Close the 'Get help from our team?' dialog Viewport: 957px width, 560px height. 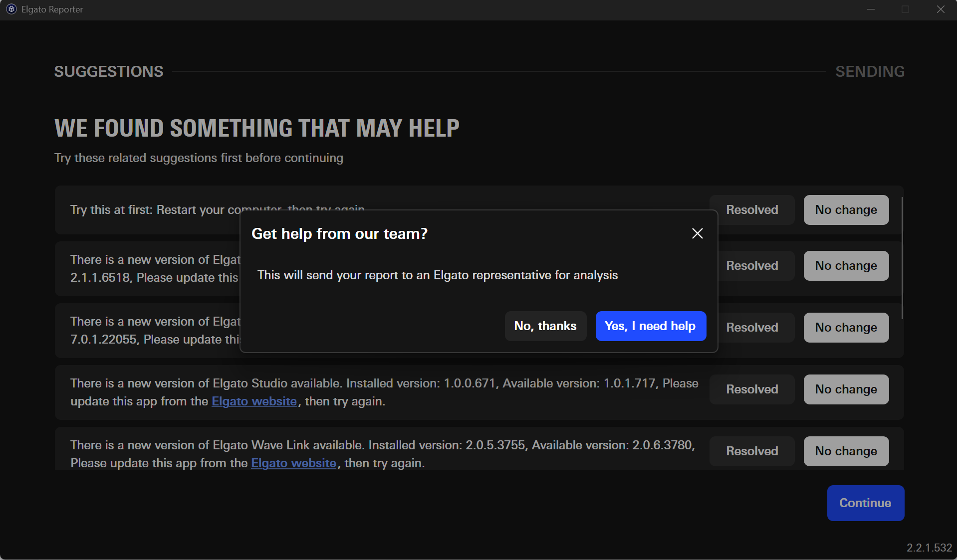697,233
